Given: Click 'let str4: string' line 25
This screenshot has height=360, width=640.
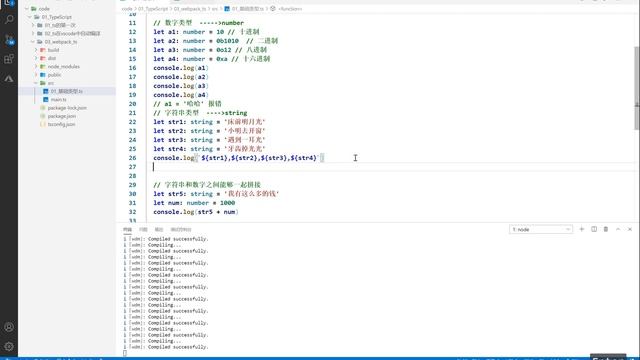Looking at the screenshot, I should pos(209,149).
